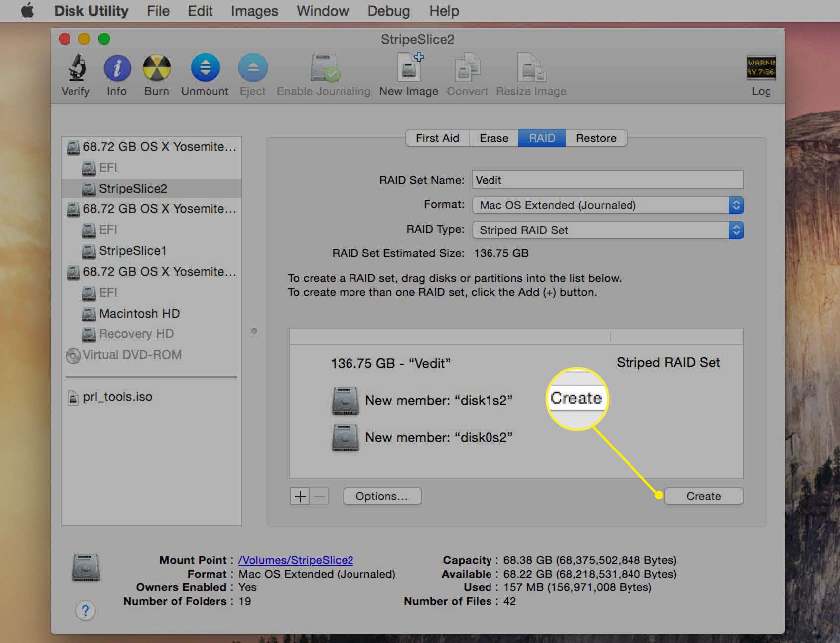Click the Enable Journaling icon

pos(324,68)
